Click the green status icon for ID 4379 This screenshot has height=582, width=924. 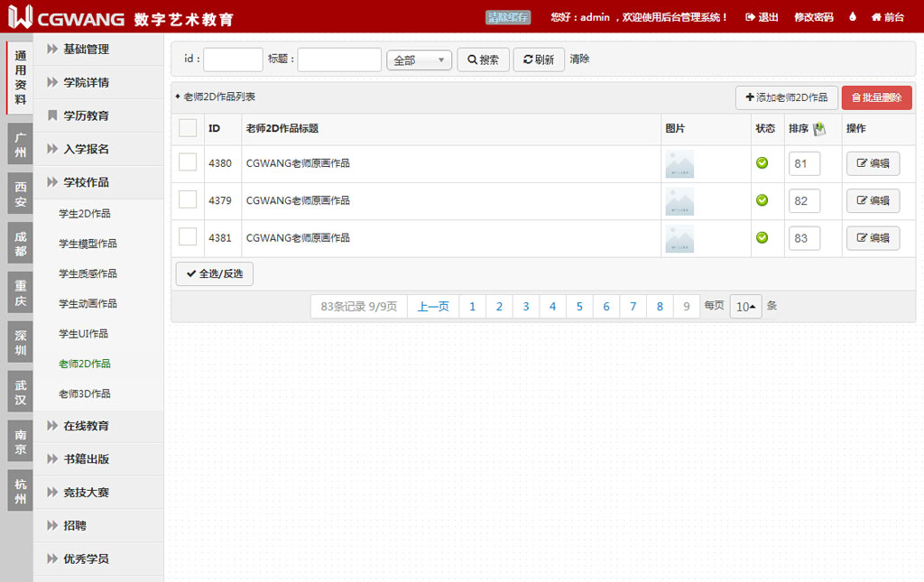pyautogui.click(x=762, y=200)
